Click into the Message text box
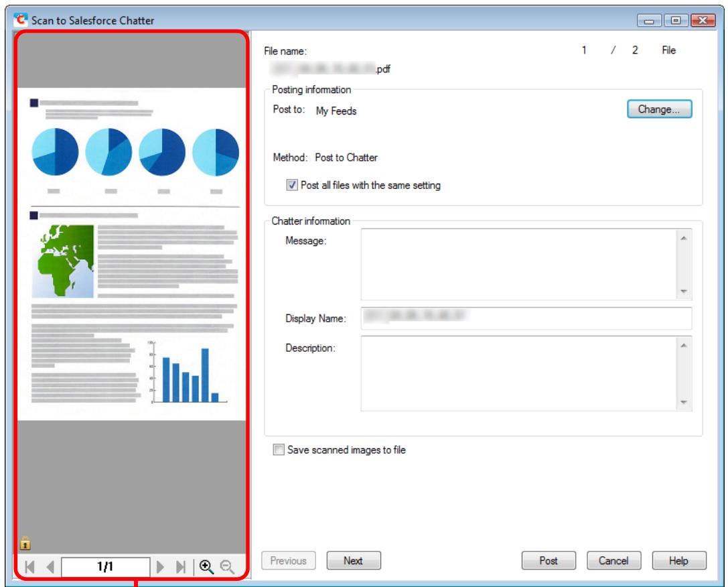Image resolution: width=728 pixels, height=587 pixels. coord(519,264)
